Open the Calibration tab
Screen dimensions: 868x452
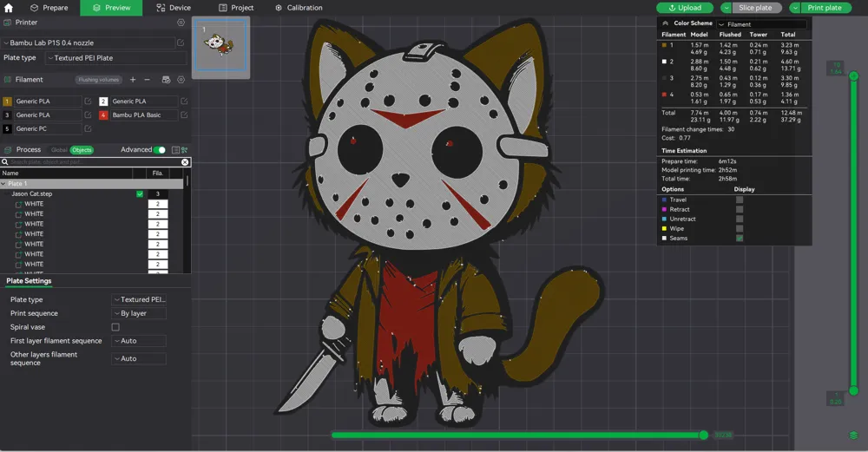[299, 8]
